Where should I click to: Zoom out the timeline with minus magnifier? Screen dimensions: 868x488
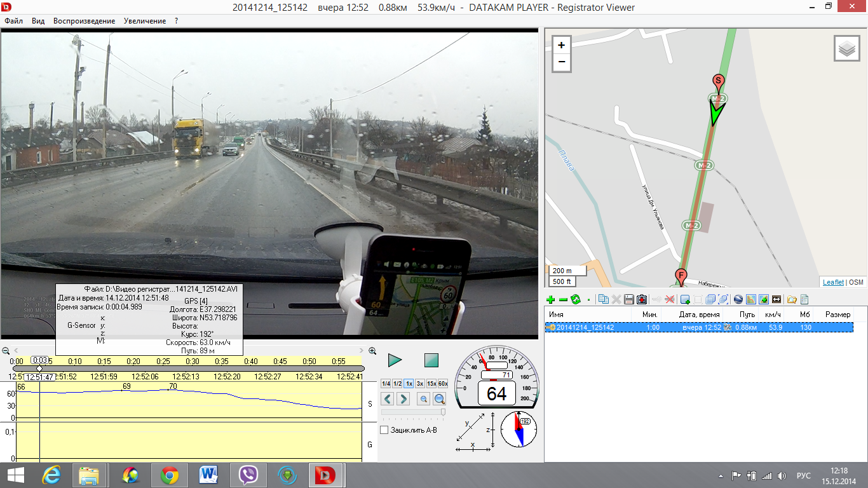pos(6,351)
